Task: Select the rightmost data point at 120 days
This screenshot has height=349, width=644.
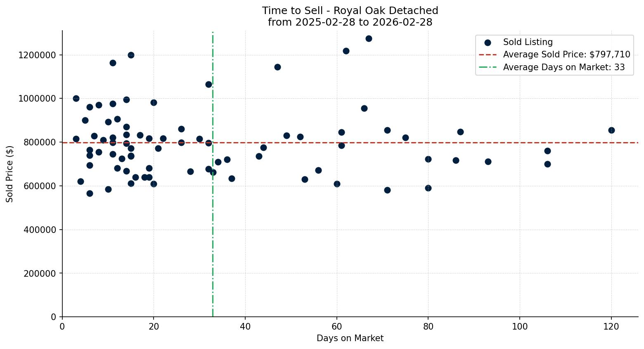Action: (x=612, y=131)
